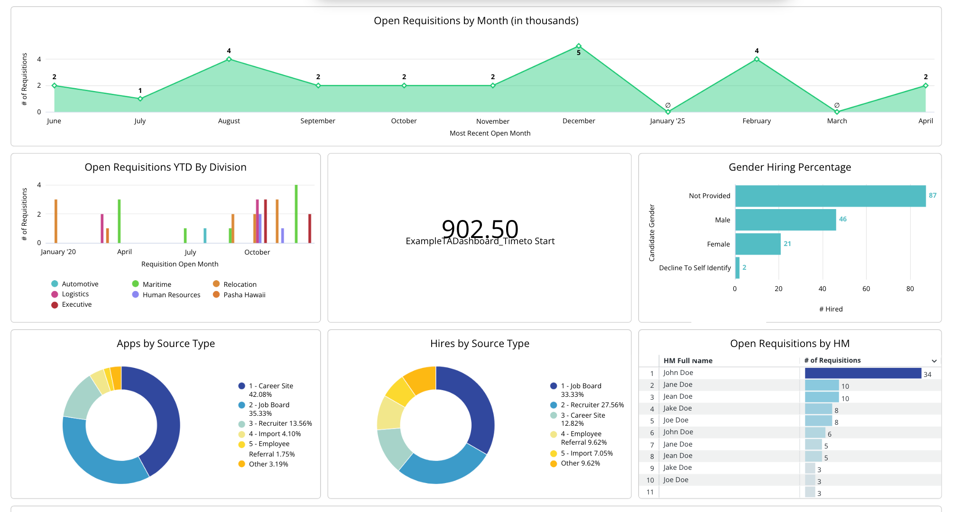
Task: Open # of Requisitions column sort dropdown
Action: (x=934, y=361)
